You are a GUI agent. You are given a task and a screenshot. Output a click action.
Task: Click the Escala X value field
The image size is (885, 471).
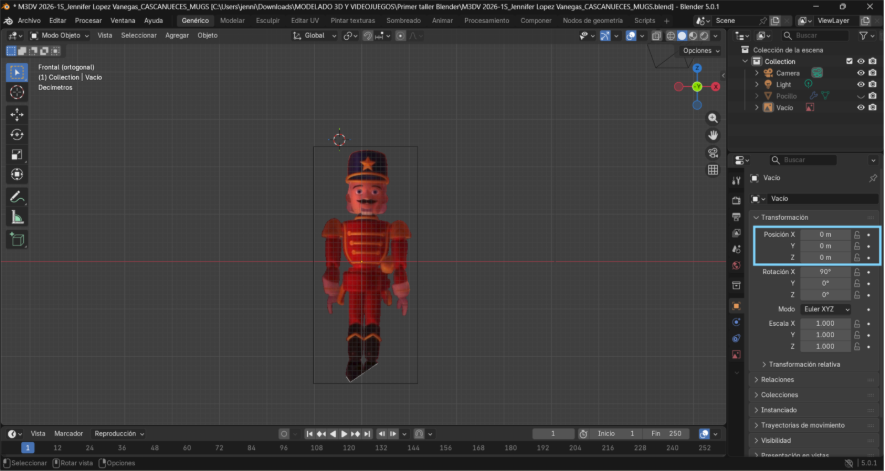825,323
